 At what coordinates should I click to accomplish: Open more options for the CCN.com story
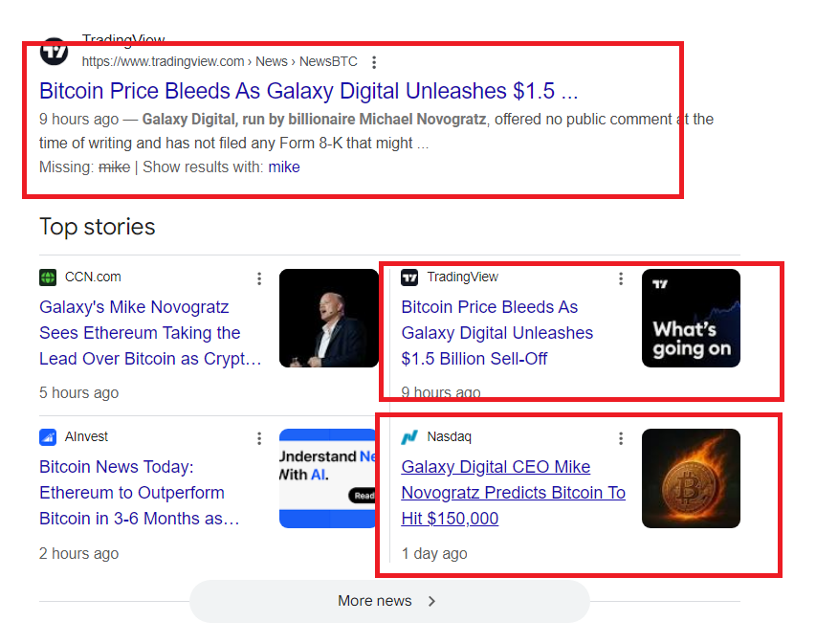coord(259,278)
